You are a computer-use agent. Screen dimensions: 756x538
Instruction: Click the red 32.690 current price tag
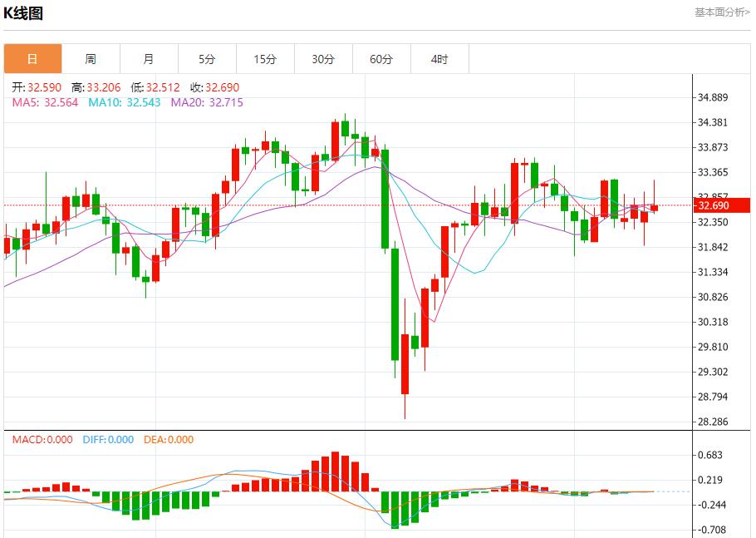(714, 205)
